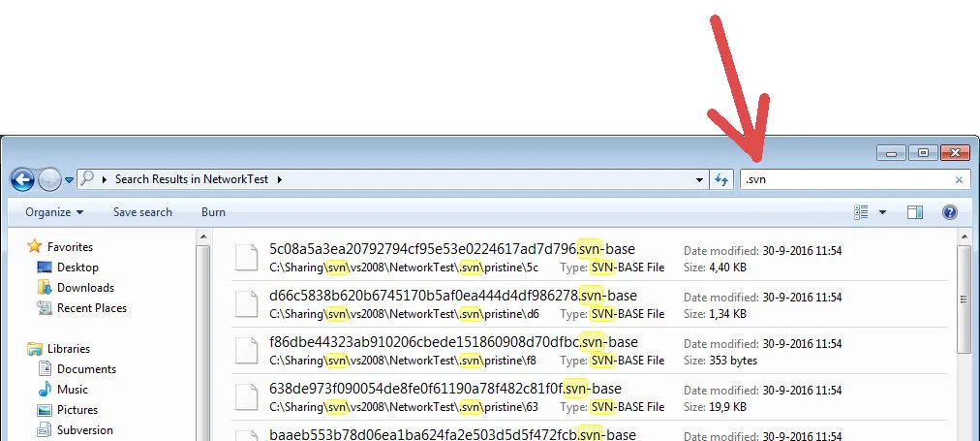Screen dimensions: 980x441
Task: Click the Music note icon
Action: coord(45,389)
